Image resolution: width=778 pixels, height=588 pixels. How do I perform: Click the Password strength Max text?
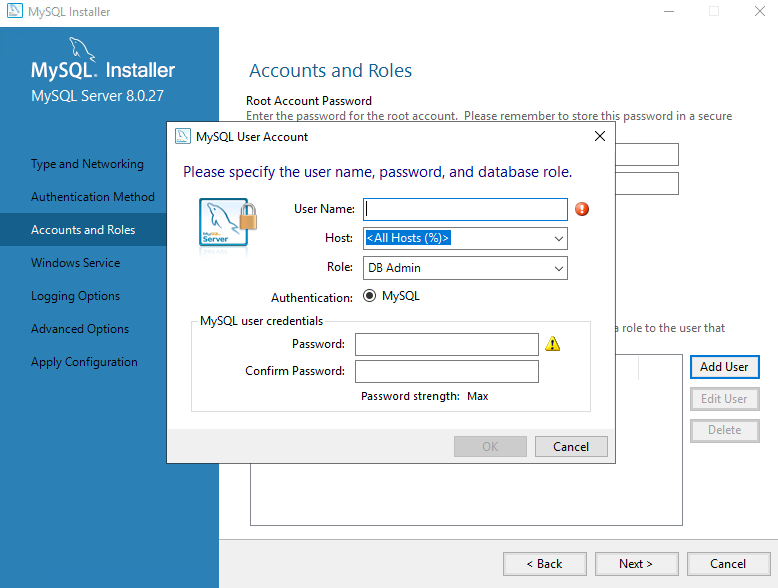click(425, 396)
